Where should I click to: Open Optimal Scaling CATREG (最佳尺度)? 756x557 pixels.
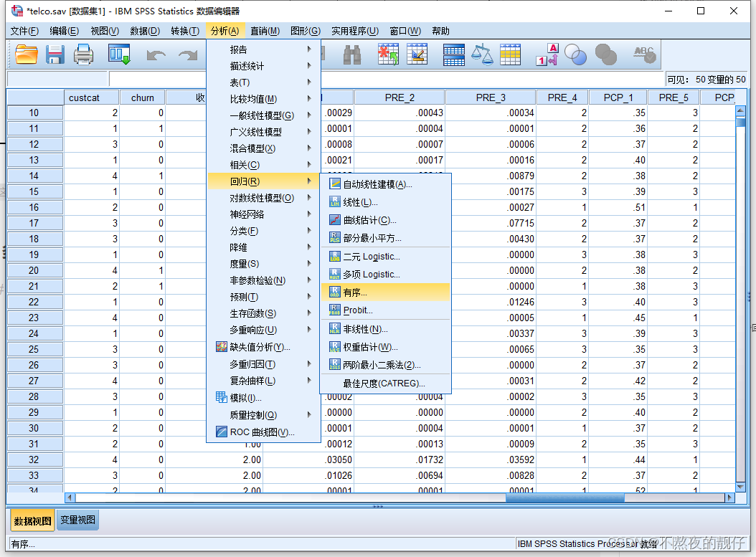pos(385,384)
